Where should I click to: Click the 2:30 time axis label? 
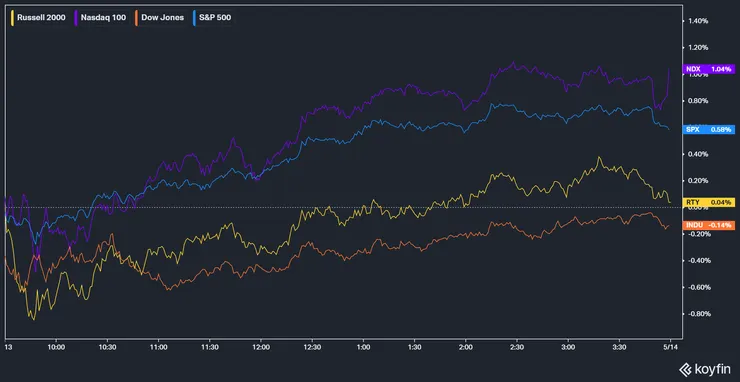pyautogui.click(x=517, y=346)
